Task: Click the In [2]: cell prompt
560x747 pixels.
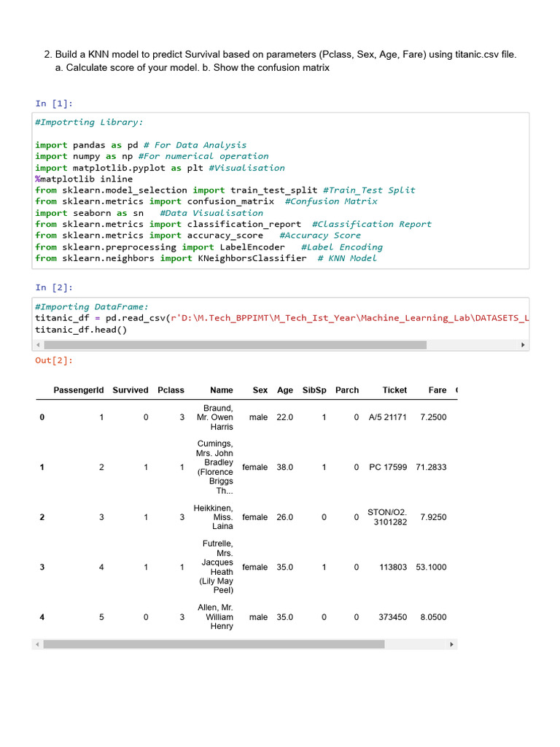Action: pos(54,287)
